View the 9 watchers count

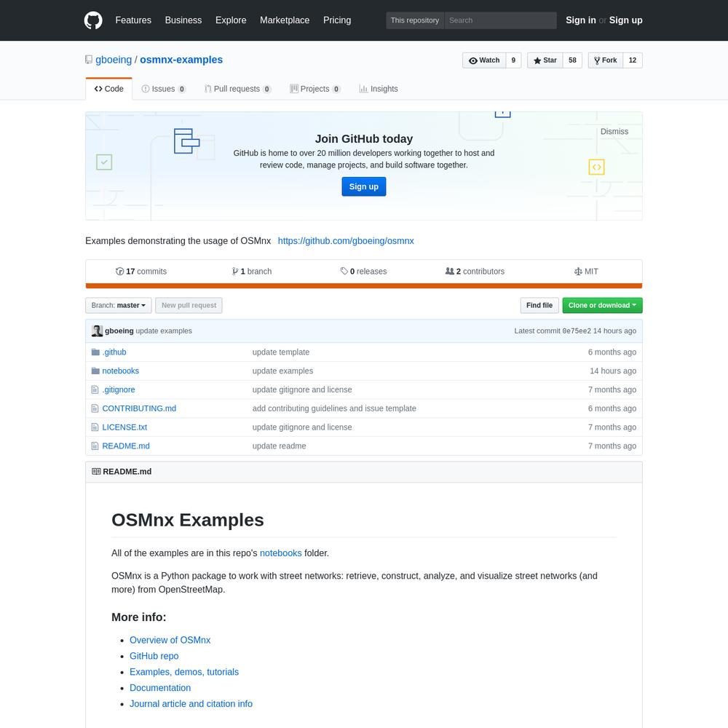coord(513,60)
